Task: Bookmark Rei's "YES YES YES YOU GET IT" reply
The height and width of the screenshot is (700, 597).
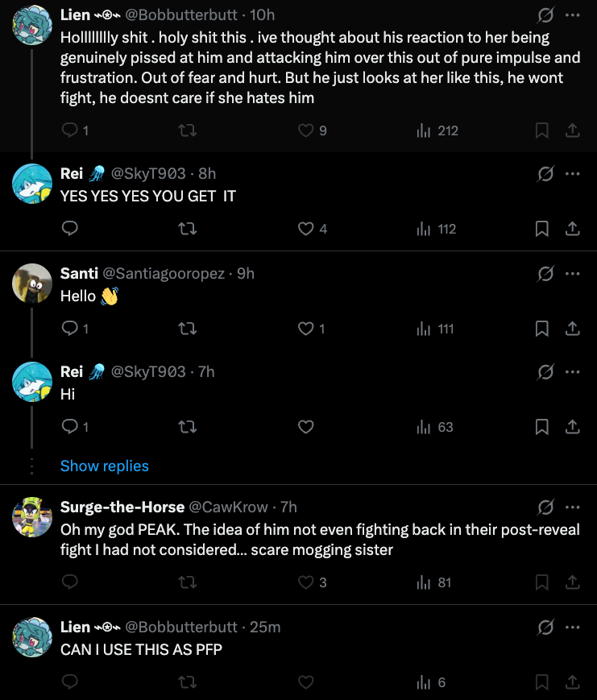Action: [541, 229]
